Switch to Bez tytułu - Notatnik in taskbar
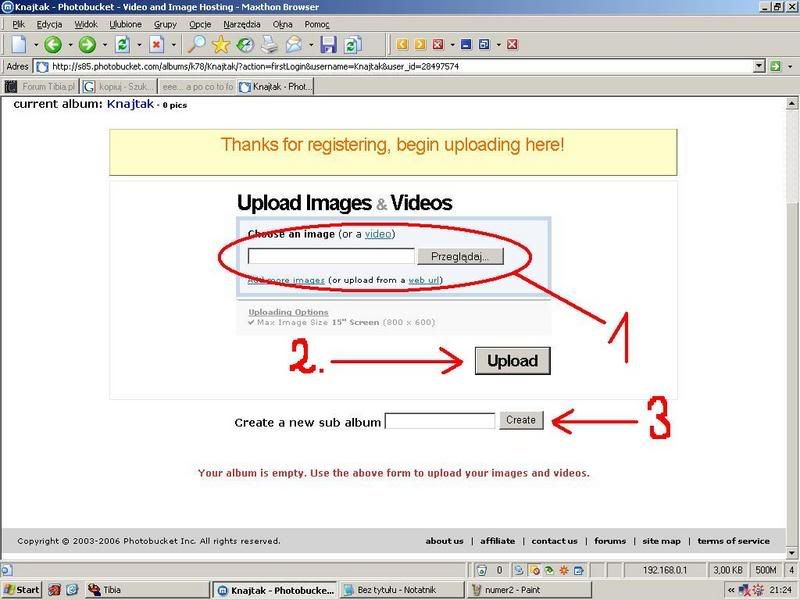 [402, 590]
